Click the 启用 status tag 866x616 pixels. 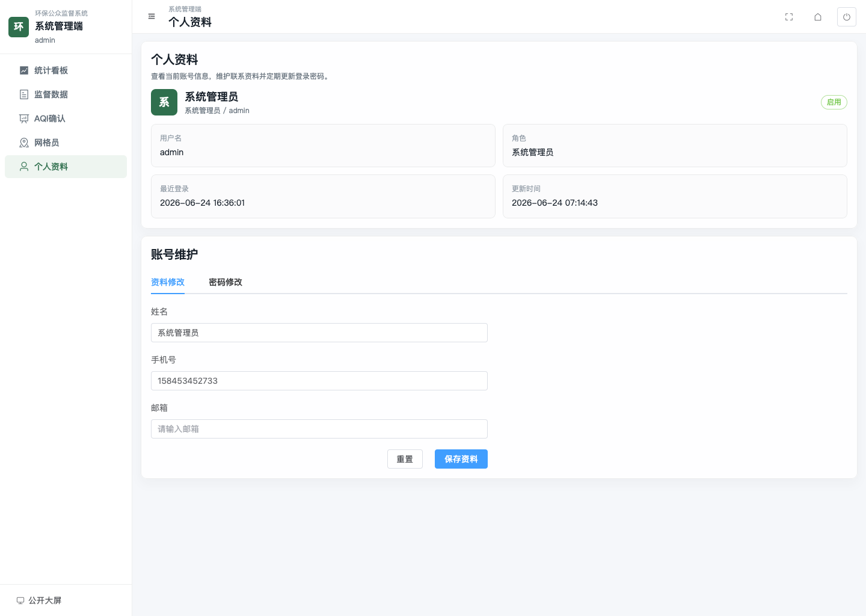pyautogui.click(x=834, y=102)
